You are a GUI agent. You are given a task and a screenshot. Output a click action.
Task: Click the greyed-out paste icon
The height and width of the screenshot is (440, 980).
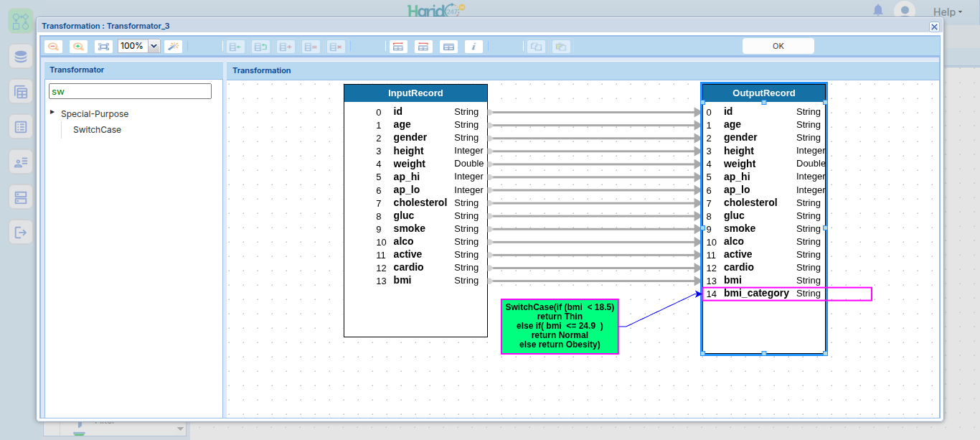(x=561, y=46)
